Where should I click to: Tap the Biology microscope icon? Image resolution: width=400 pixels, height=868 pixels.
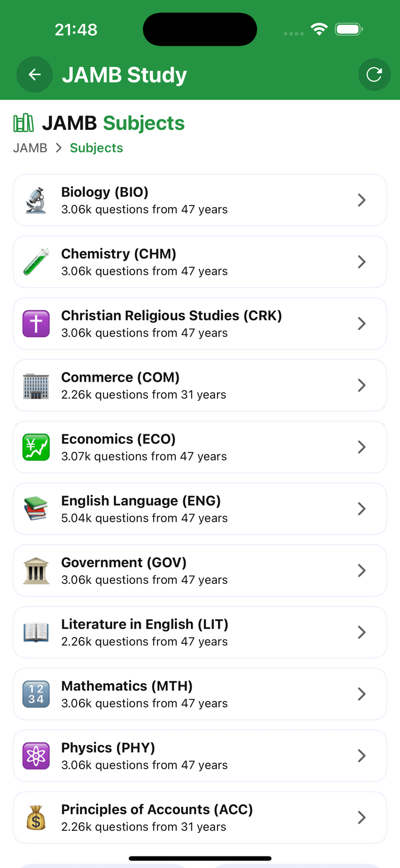(x=36, y=200)
